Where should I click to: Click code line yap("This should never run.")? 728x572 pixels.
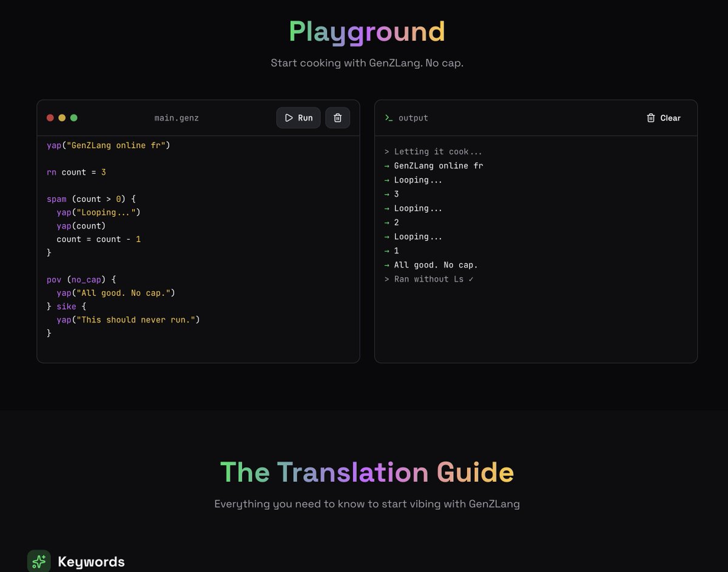coord(129,320)
